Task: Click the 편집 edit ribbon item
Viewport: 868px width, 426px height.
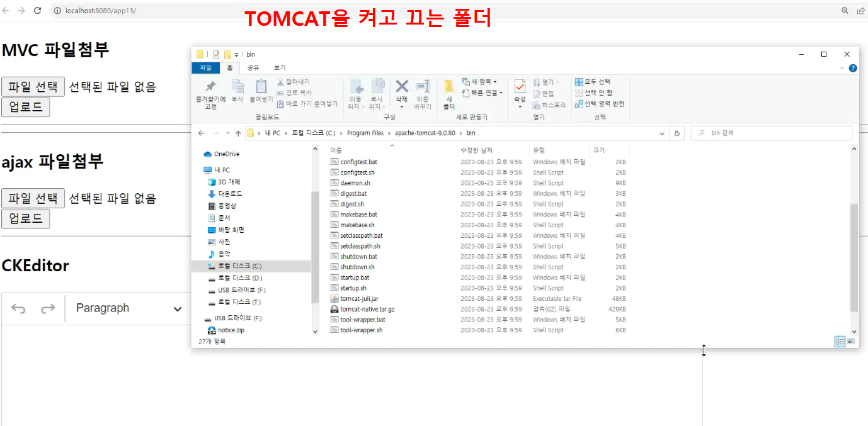Action: [544, 94]
